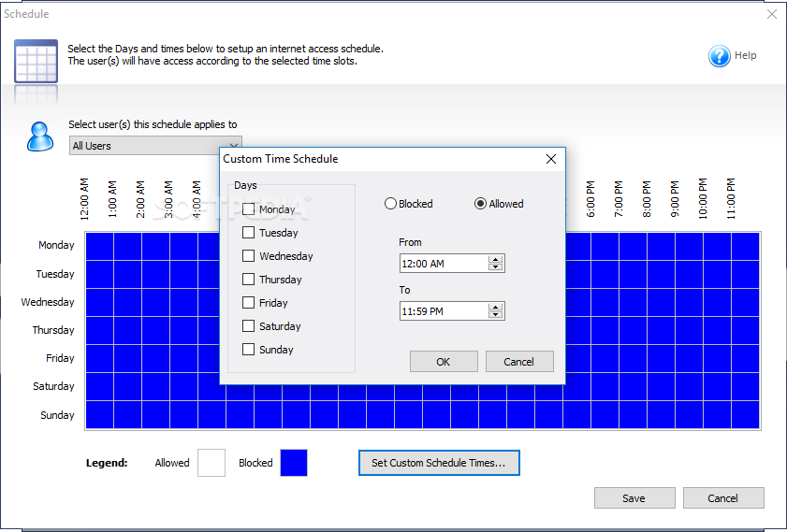Toggle Monday 12:00 AM time slot
Screen dimensions: 787x532
99,246
